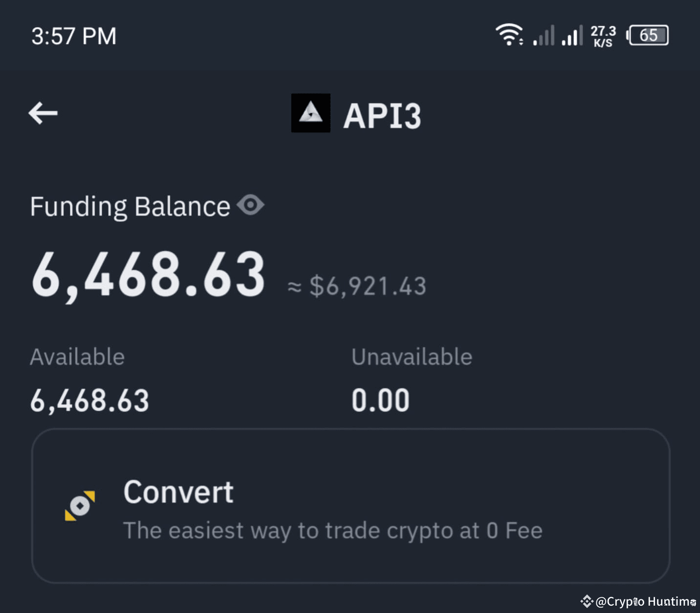Click the back arrow to exit API3 page
The width and height of the screenshot is (700, 613).
(43, 113)
